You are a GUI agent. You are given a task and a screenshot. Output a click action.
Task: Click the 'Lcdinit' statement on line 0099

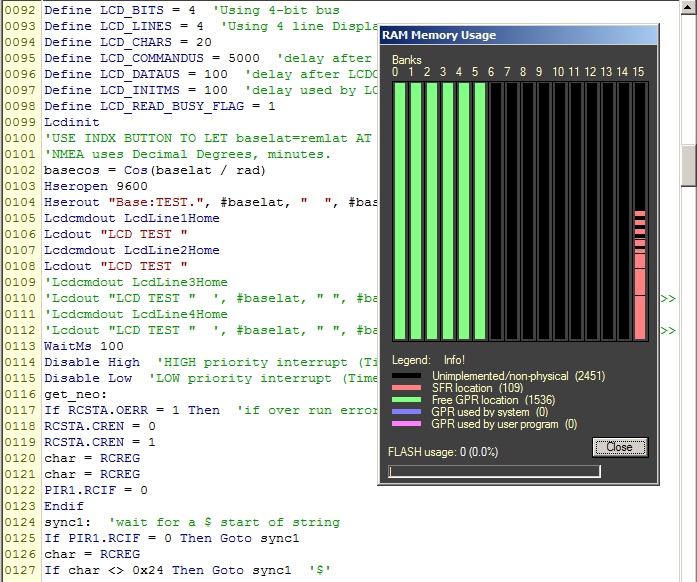(x=72, y=122)
